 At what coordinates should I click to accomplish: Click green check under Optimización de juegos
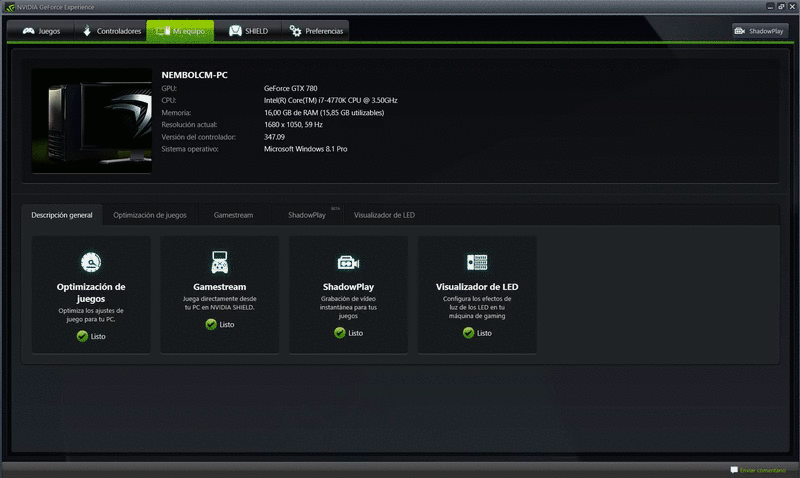point(82,336)
